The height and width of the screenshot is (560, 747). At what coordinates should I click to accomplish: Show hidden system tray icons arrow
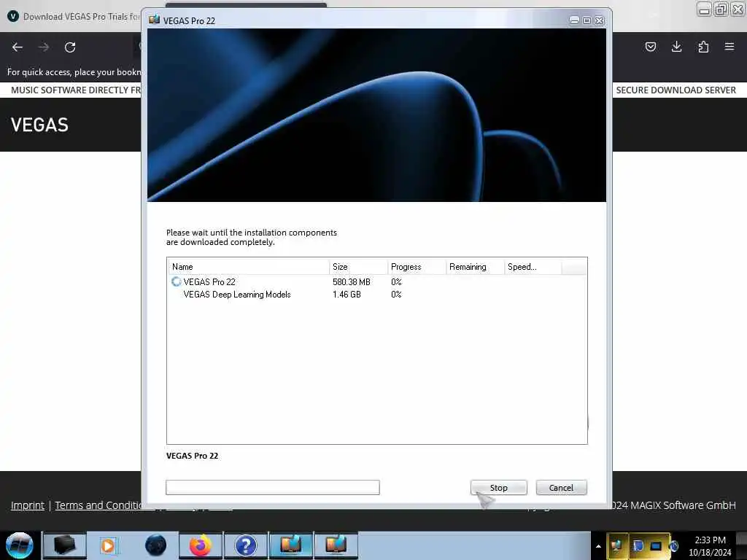point(598,546)
